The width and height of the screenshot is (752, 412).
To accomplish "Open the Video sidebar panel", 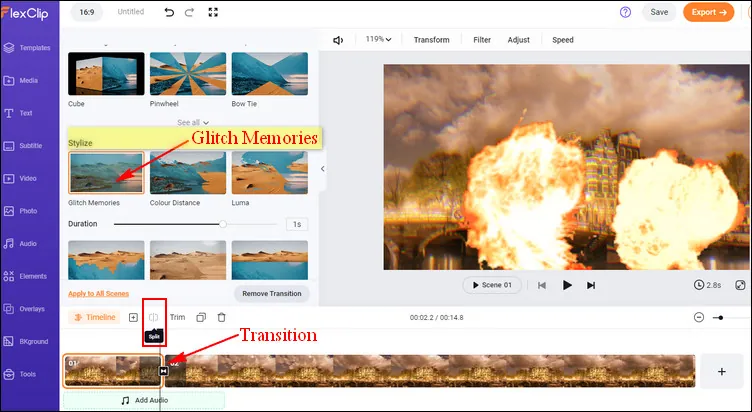I will 20,178.
